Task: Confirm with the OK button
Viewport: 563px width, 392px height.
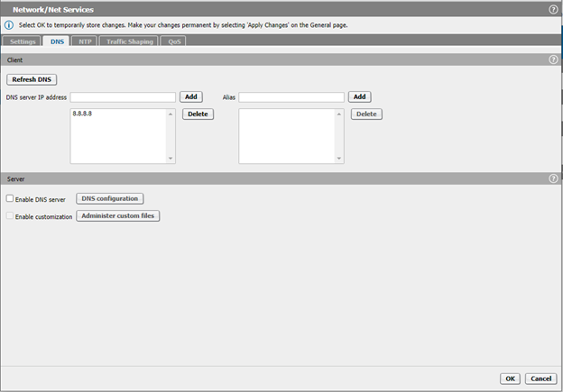Action: pyautogui.click(x=510, y=378)
